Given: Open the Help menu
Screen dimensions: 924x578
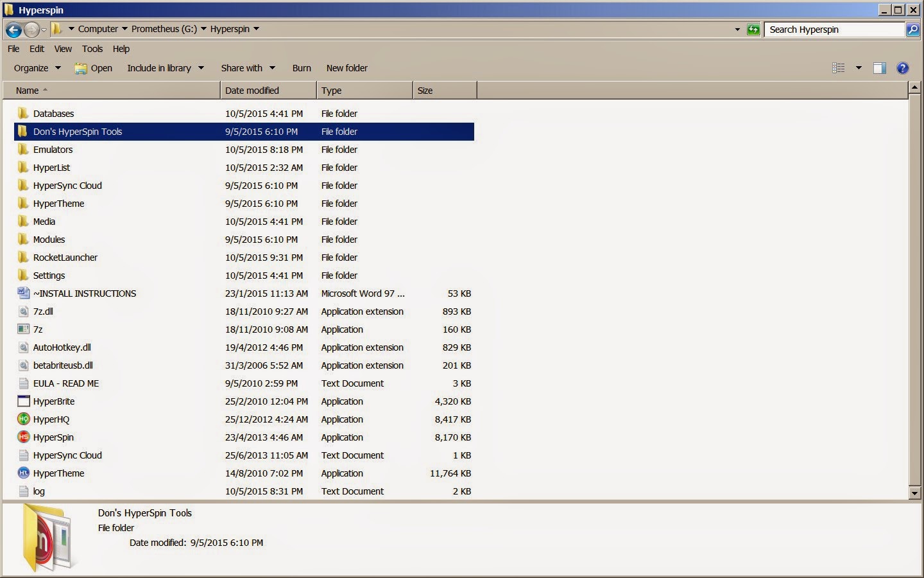Looking at the screenshot, I should click(121, 49).
